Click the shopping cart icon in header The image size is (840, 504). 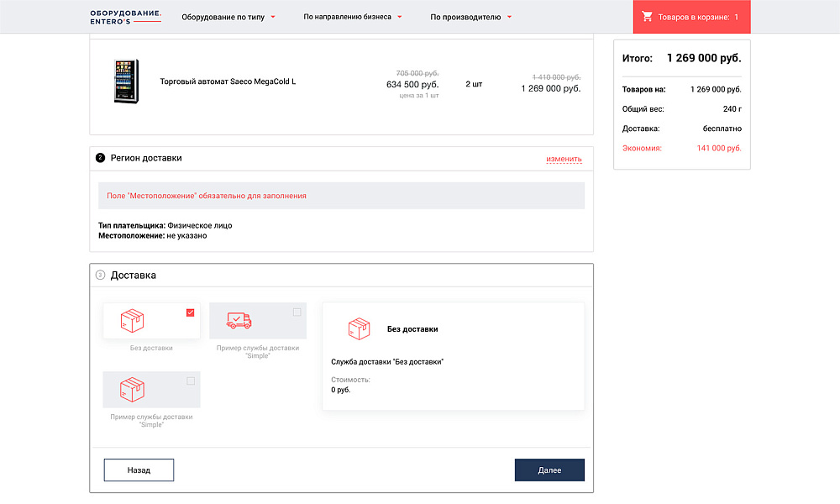(647, 17)
